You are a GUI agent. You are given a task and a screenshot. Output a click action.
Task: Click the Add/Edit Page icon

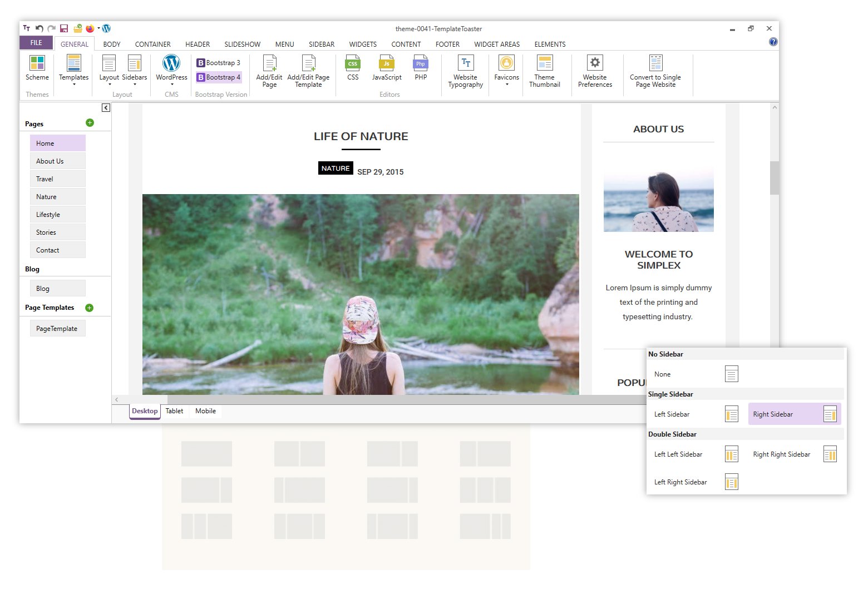point(269,63)
